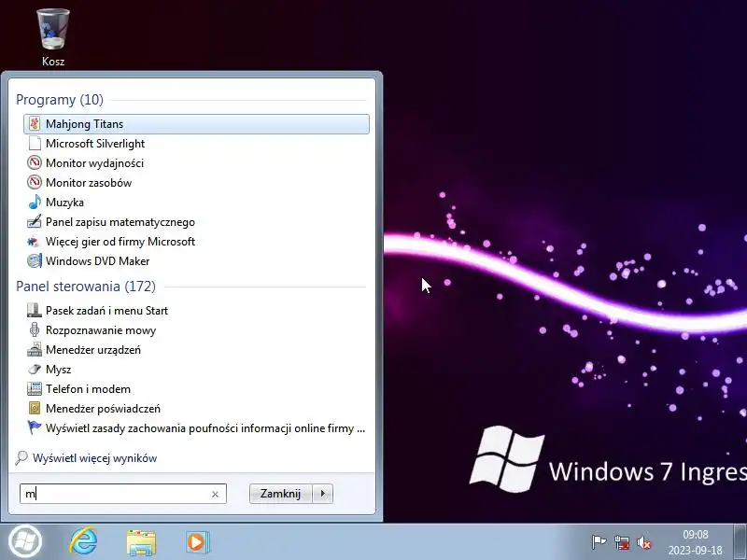The width and height of the screenshot is (747, 560).
Task: Select the Mahjong Titans result text
Action: coord(84,124)
